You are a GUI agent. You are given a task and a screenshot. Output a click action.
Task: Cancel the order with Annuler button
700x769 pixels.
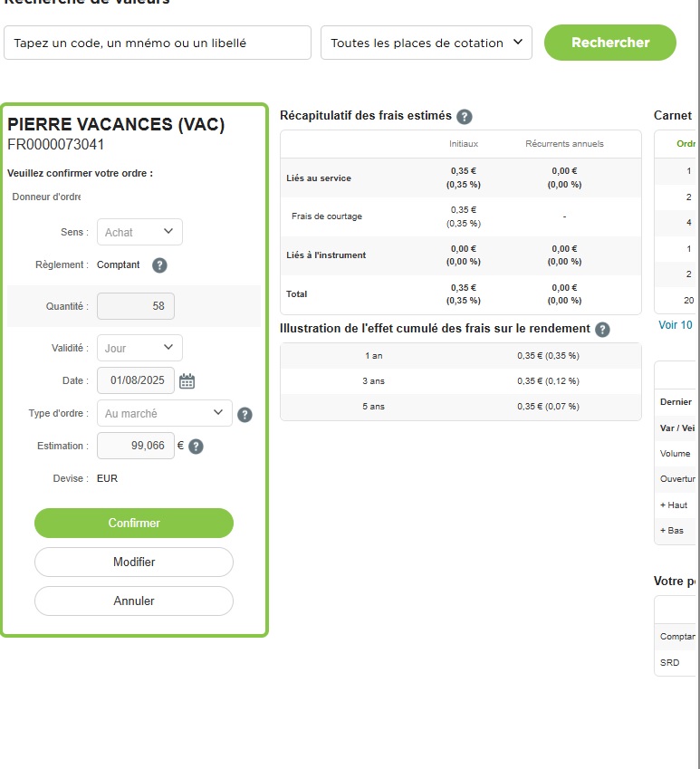(x=134, y=601)
